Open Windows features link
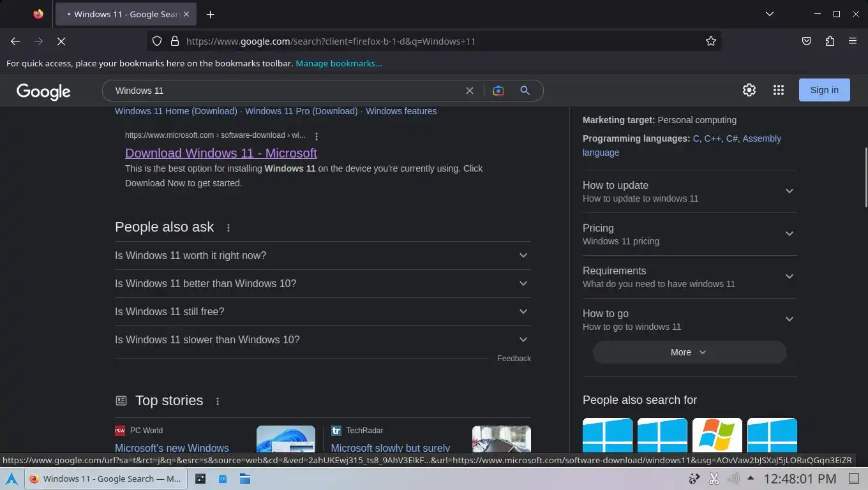 [x=401, y=111]
